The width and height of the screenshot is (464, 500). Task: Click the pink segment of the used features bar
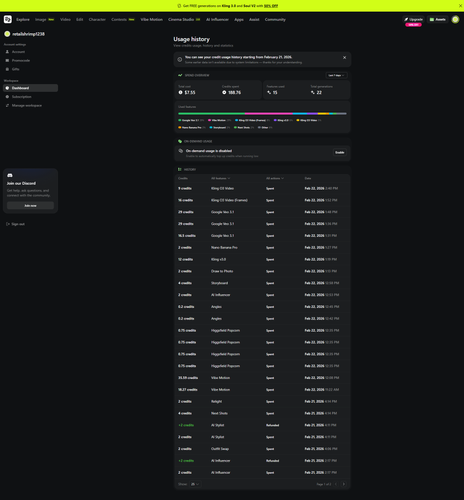[x=269, y=114]
